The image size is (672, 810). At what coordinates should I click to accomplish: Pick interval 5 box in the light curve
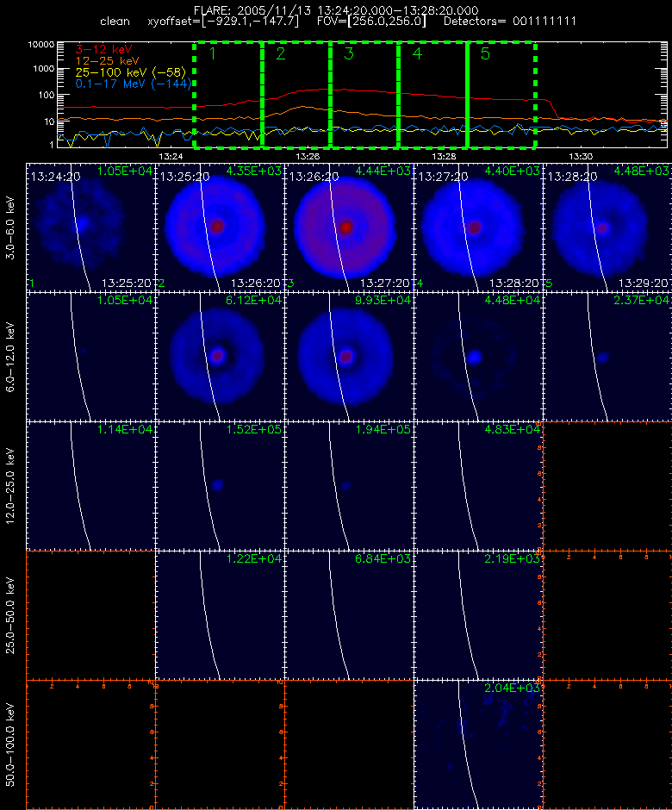click(501, 95)
